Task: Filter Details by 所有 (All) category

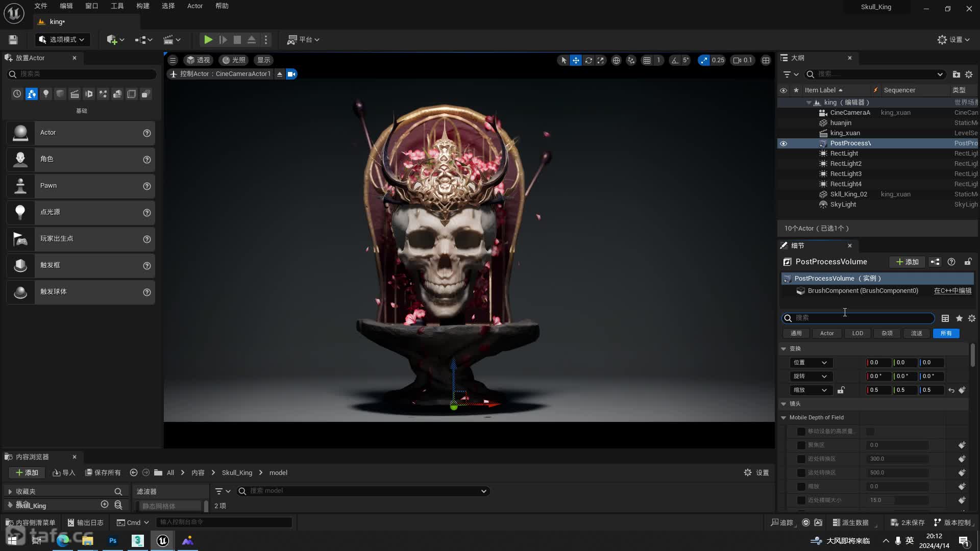Action: coord(946,334)
